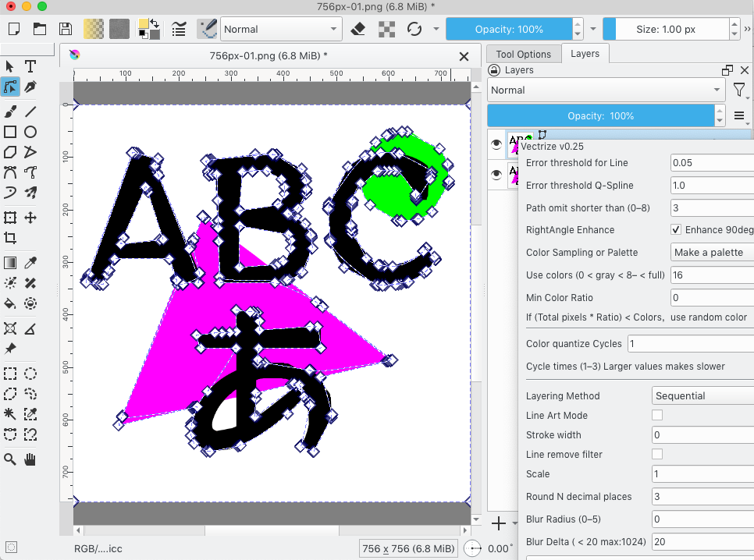The width and height of the screenshot is (754, 560).
Task: Select the Color Sampler eyedropper tool
Action: (30, 263)
